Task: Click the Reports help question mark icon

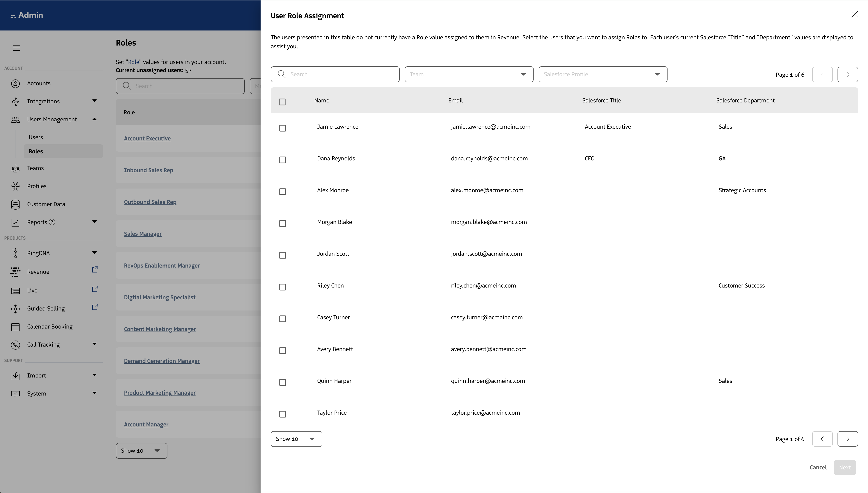Action: click(52, 222)
